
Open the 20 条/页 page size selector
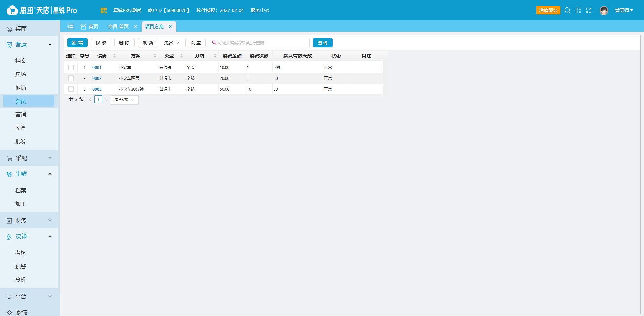(x=124, y=100)
